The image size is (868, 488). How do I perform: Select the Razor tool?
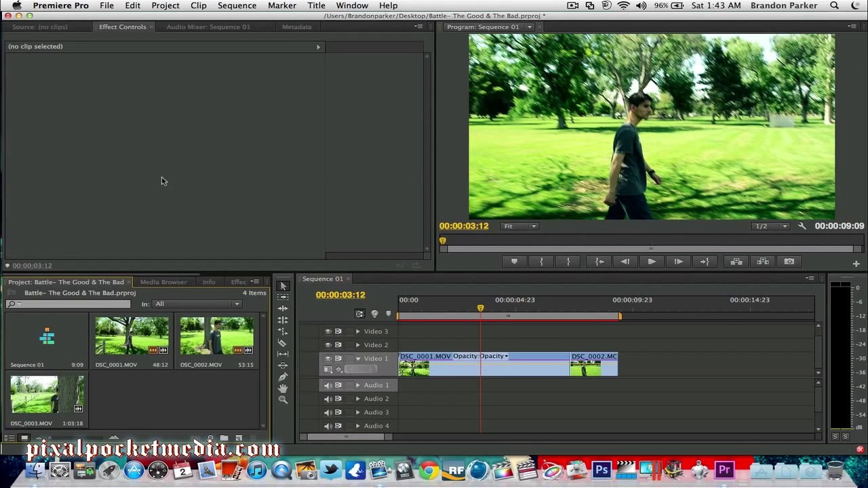click(283, 343)
